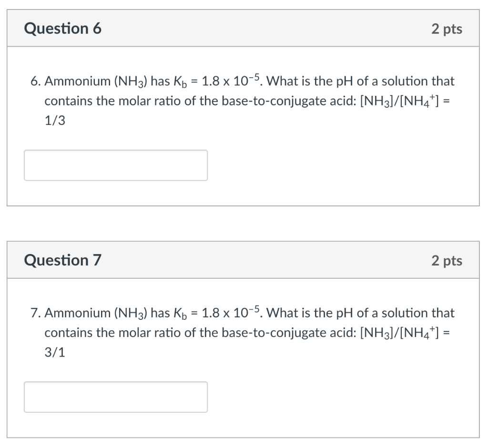This screenshot has height=448, width=488.
Task: Click the Question 6 answer input field
Action: (x=115, y=165)
